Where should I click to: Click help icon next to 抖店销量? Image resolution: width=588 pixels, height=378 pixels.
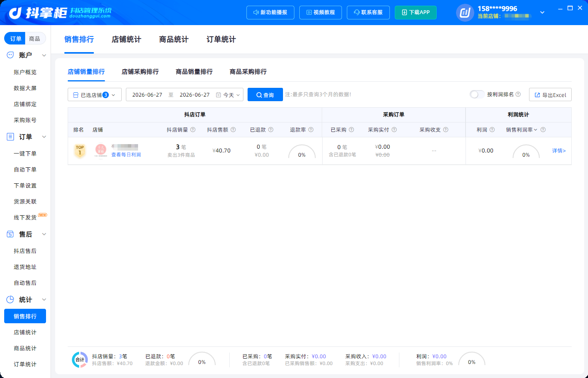(193, 130)
